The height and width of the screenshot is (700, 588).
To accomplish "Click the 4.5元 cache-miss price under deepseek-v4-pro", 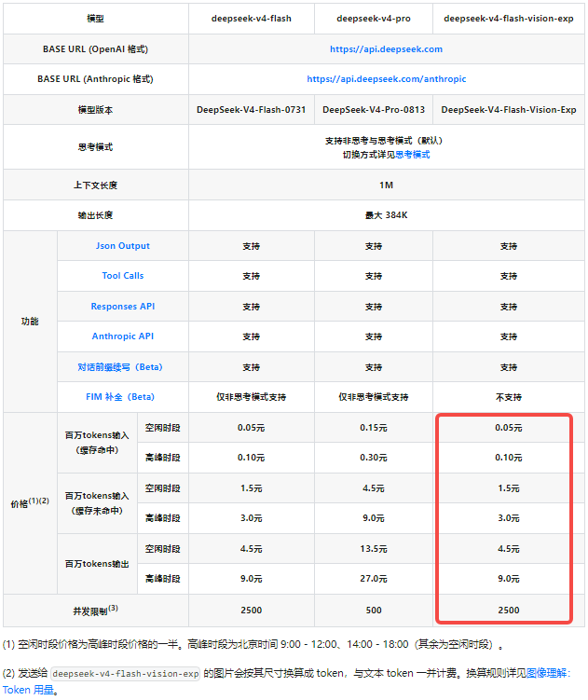I will 374,488.
